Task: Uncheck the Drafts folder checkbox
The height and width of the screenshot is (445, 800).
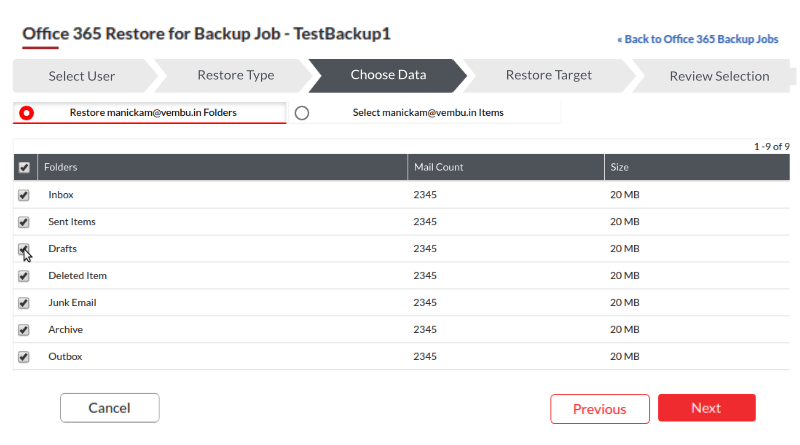Action: (24, 249)
